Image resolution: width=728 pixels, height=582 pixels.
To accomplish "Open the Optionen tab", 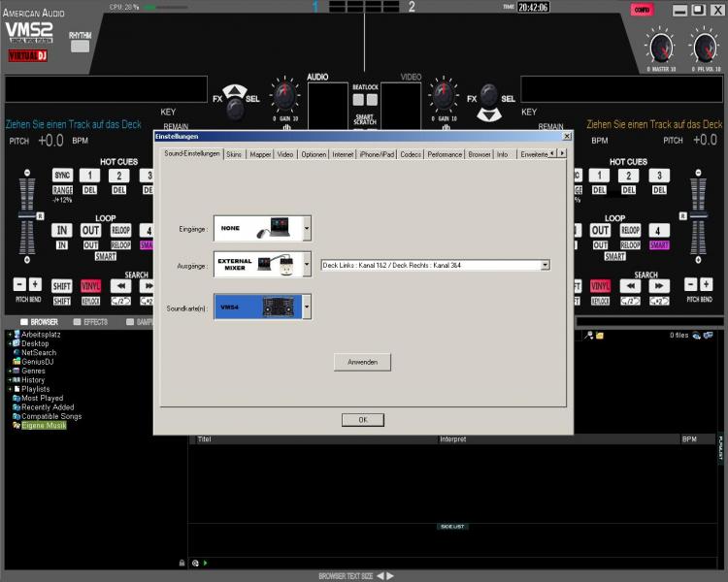I will (x=314, y=154).
